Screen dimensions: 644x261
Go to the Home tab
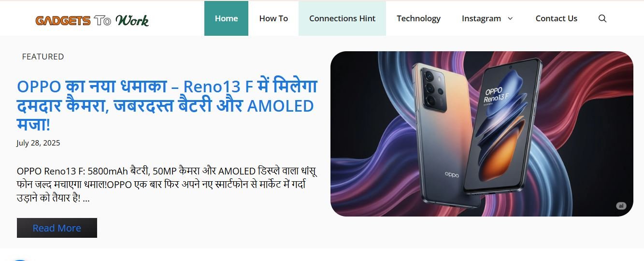coord(226,18)
